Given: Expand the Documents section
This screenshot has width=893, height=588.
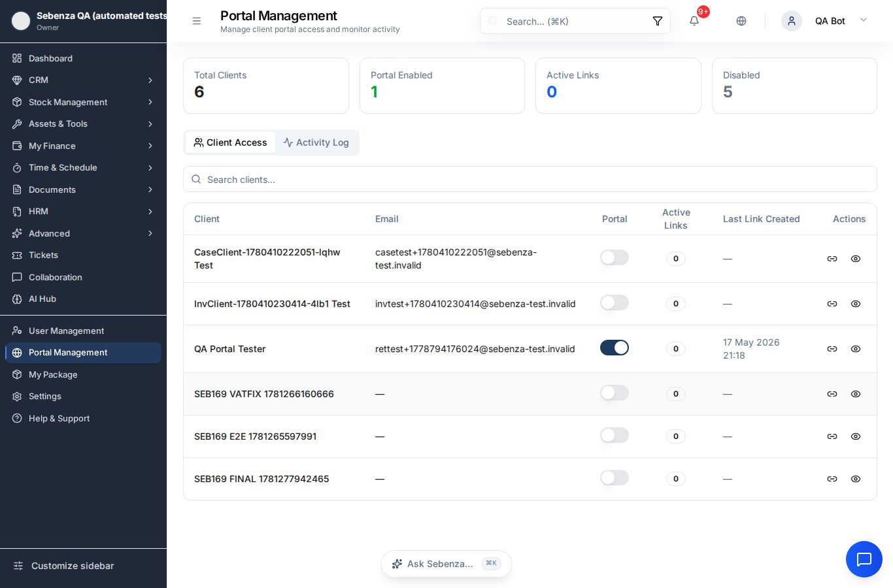Looking at the screenshot, I should (83, 189).
